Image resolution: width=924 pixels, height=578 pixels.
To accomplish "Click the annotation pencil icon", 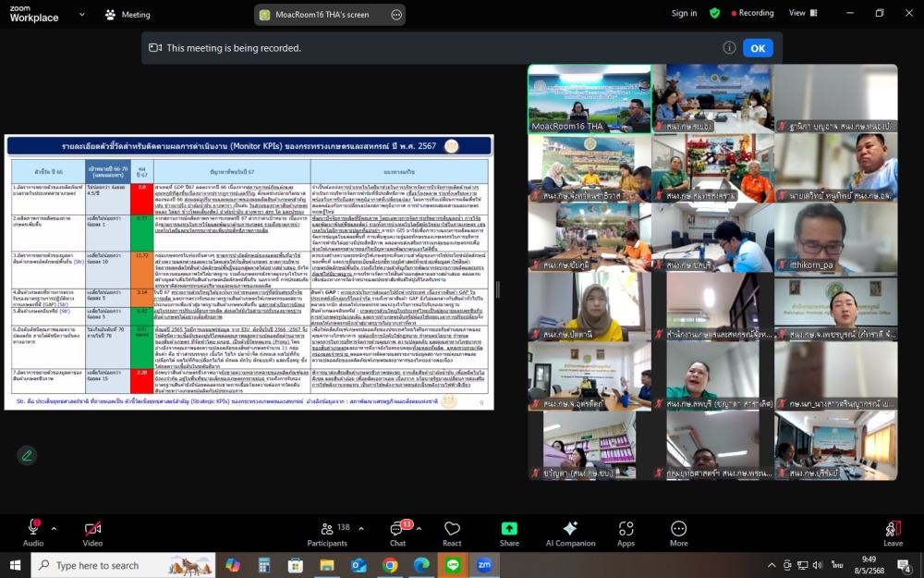I will click(27, 455).
